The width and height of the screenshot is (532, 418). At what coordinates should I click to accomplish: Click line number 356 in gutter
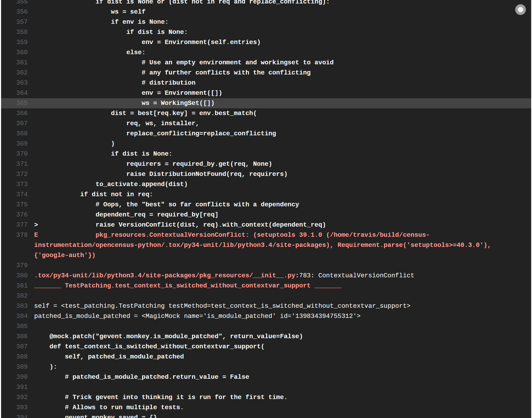(22, 12)
